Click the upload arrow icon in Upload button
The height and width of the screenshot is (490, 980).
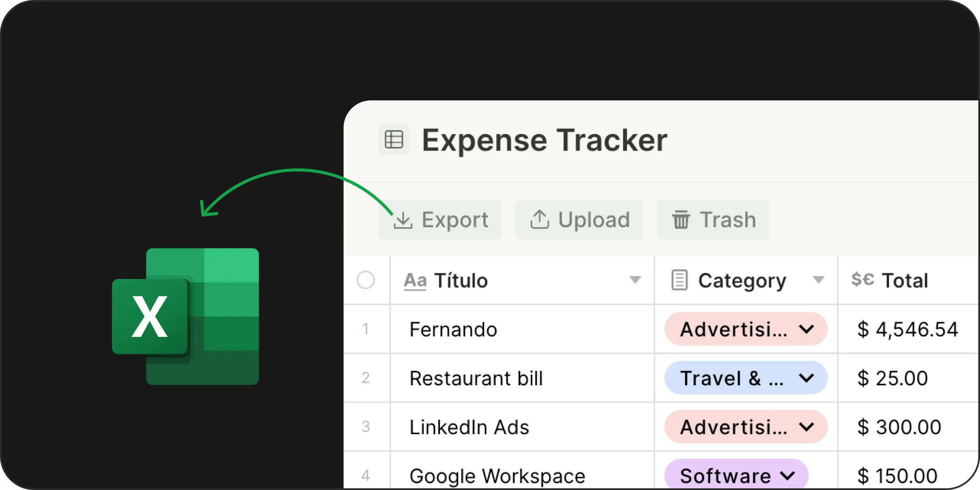point(539,219)
